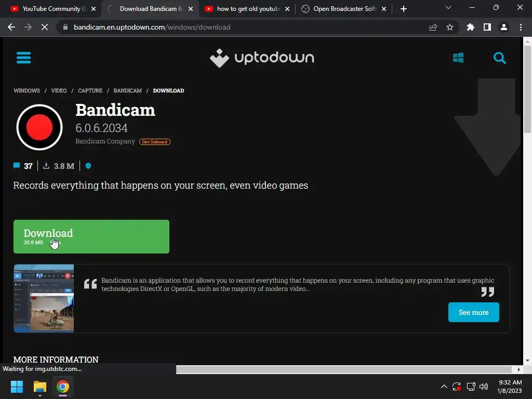Click the scroll down arrow
The image size is (532, 399).
coord(527,361)
